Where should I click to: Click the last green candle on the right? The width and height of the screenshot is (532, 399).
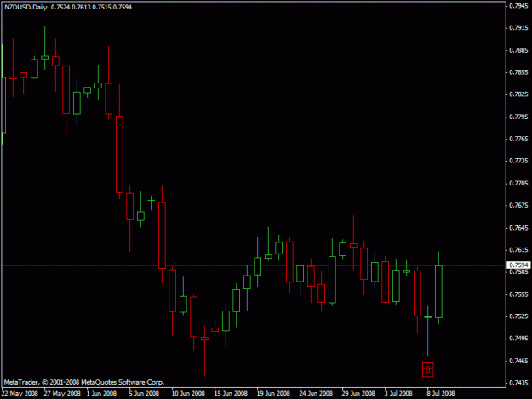438,292
